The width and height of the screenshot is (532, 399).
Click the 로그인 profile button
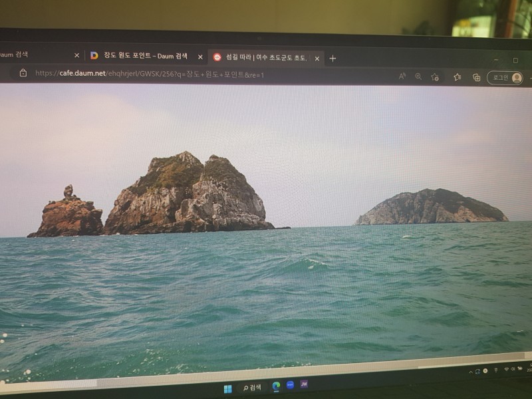click(x=506, y=78)
